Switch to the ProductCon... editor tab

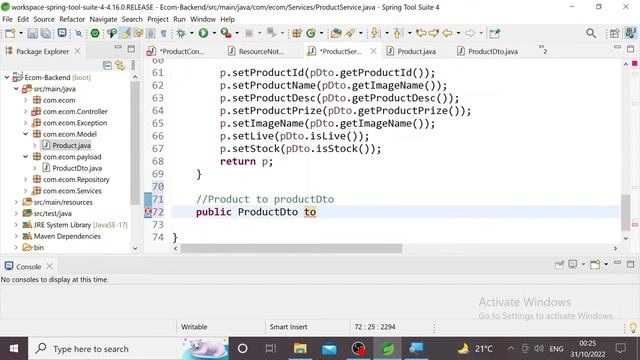point(176,51)
